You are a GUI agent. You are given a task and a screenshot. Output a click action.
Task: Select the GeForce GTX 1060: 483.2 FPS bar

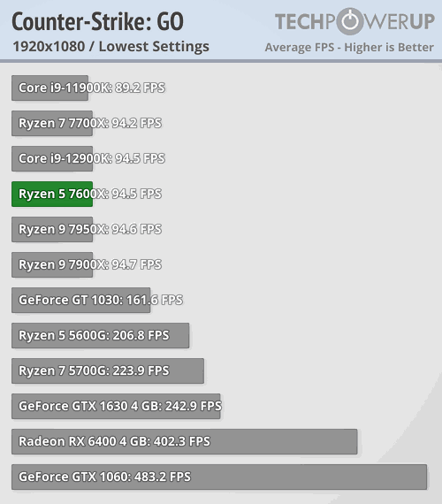click(219, 477)
